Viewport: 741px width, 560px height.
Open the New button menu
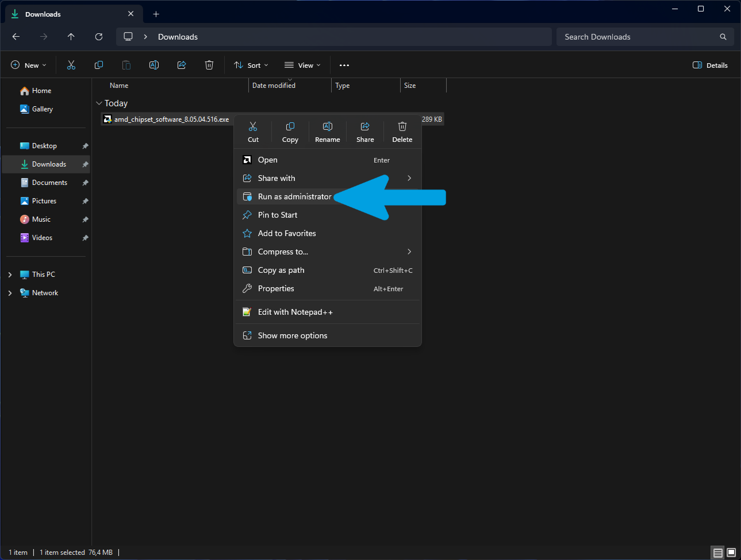click(x=29, y=65)
